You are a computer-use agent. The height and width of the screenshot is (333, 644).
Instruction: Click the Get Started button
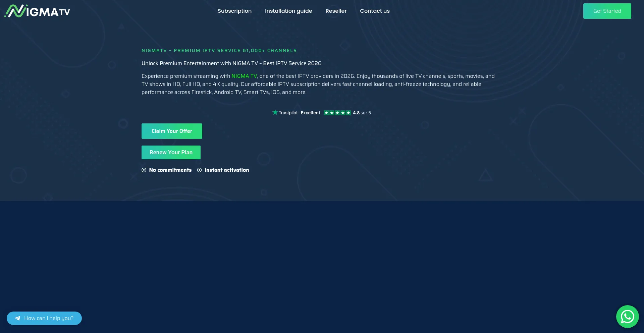[x=607, y=11]
